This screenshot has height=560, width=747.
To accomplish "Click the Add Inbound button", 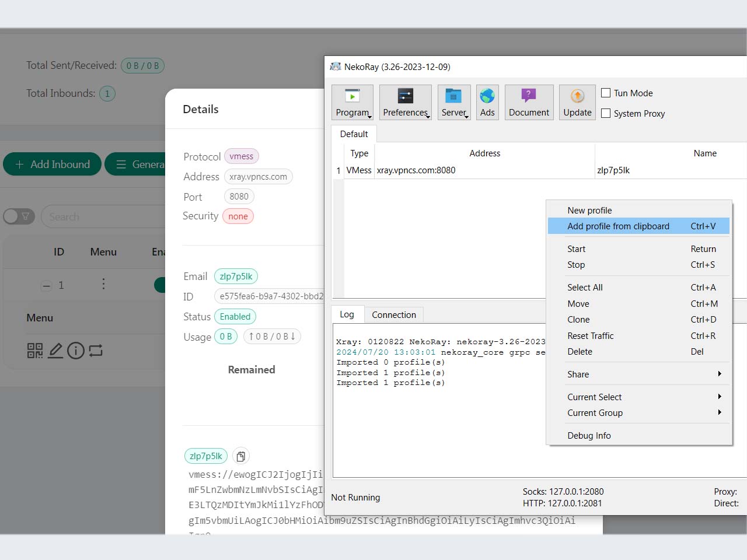I will tap(53, 164).
